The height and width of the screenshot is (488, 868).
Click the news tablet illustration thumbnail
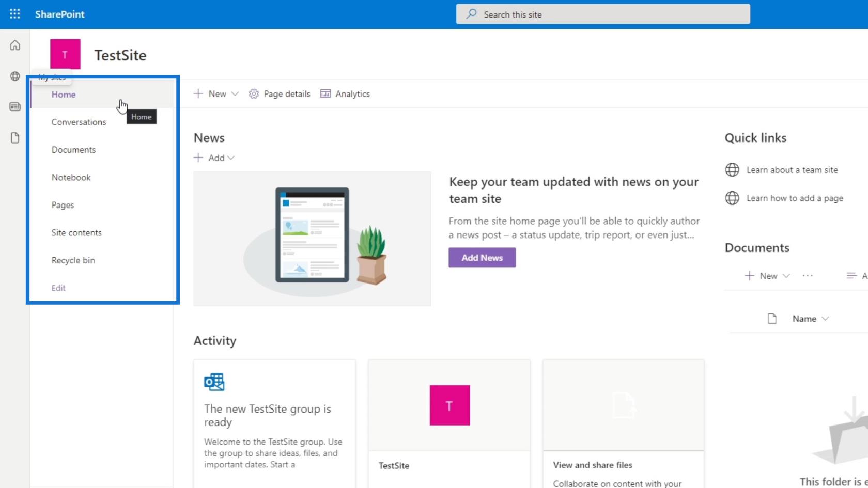[x=312, y=239]
